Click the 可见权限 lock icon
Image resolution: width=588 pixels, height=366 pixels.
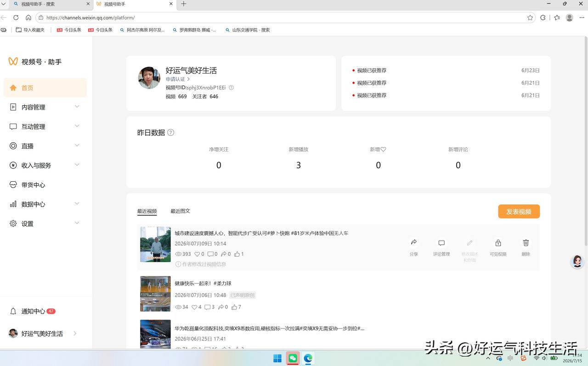tap(498, 243)
